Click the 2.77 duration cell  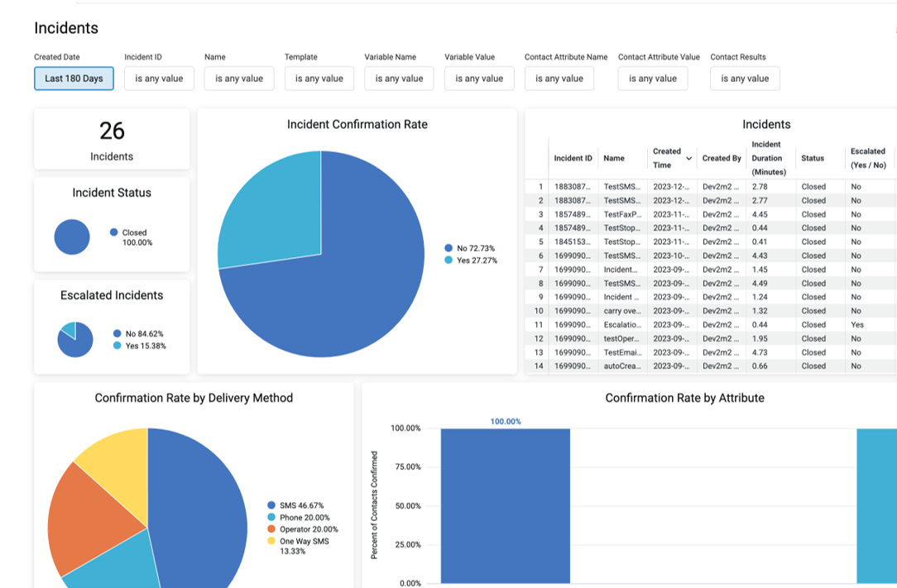click(x=760, y=201)
